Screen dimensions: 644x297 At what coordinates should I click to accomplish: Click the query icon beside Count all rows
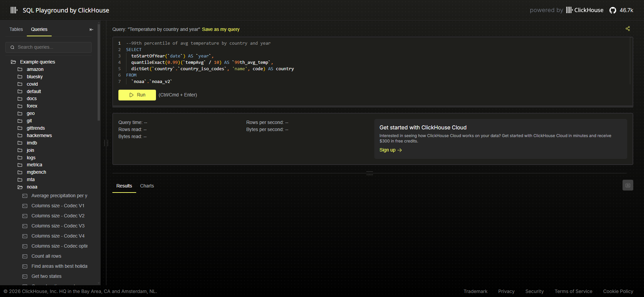click(x=25, y=256)
